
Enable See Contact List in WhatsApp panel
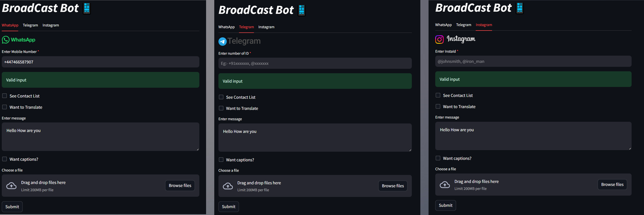click(4, 96)
